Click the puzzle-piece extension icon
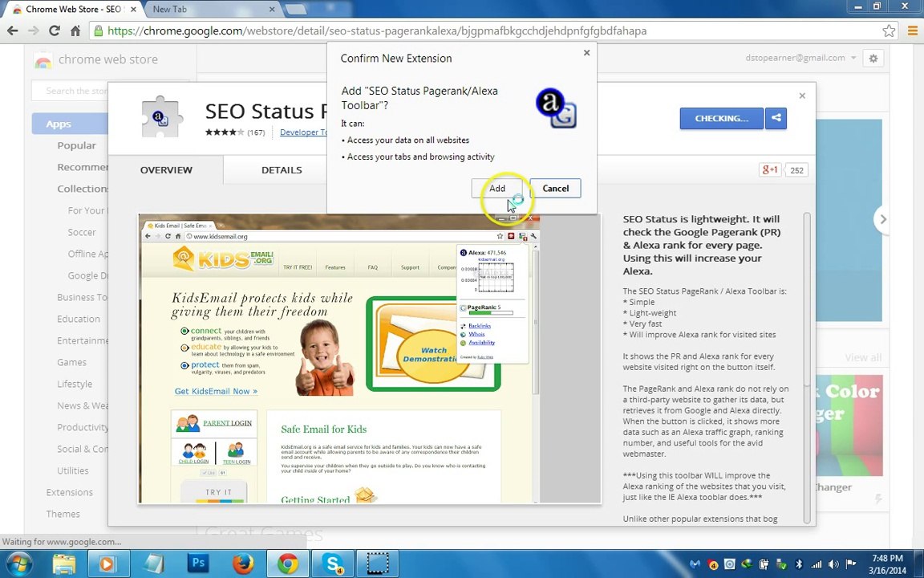This screenshot has width=924, height=578. pos(161,116)
